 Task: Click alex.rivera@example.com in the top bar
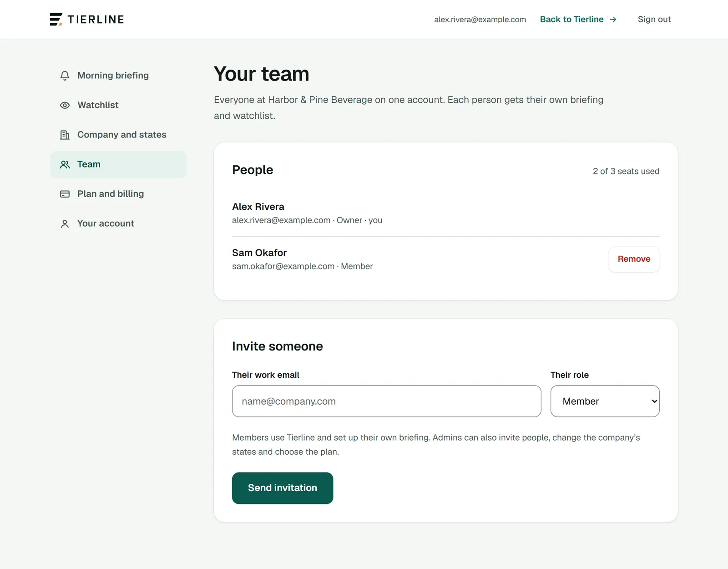[480, 20]
